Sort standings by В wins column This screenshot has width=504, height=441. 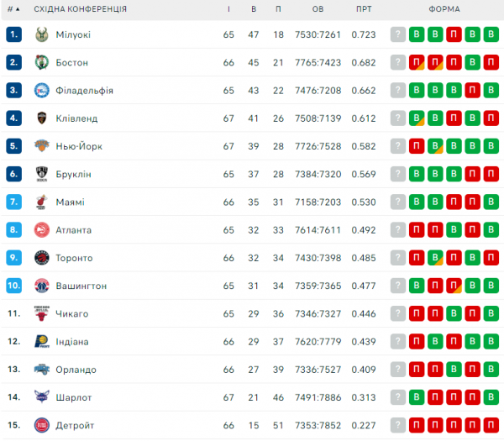[x=254, y=8]
